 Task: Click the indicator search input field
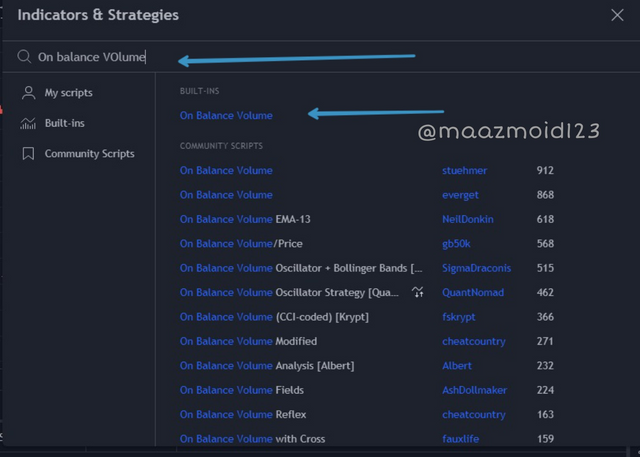(280, 57)
